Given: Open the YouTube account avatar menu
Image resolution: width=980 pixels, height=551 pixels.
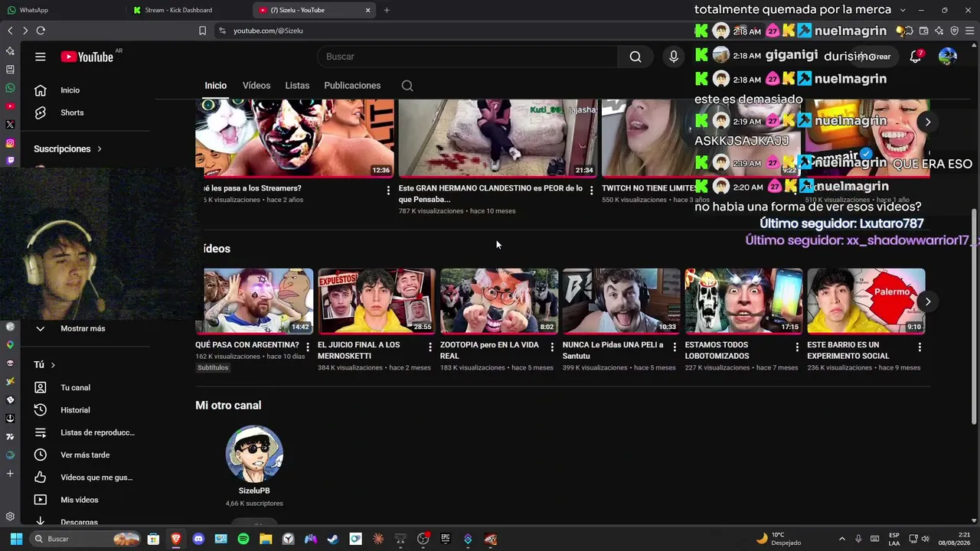Looking at the screenshot, I should [x=948, y=57].
